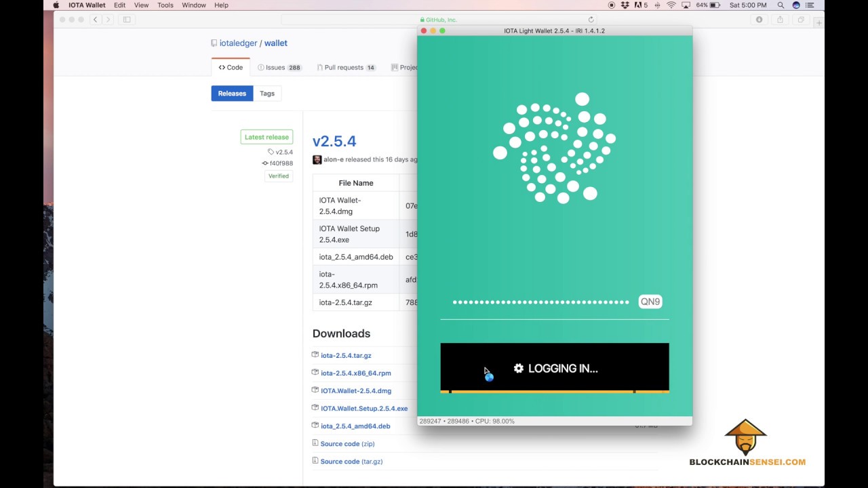This screenshot has width=868, height=488.
Task: Open the View menu
Action: pyautogui.click(x=141, y=5)
